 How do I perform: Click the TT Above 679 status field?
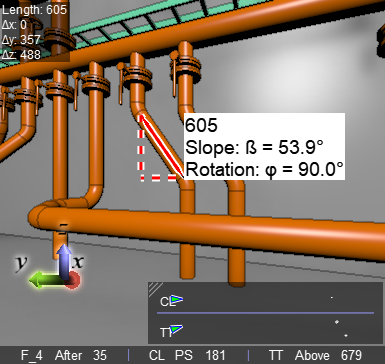coord(315,355)
